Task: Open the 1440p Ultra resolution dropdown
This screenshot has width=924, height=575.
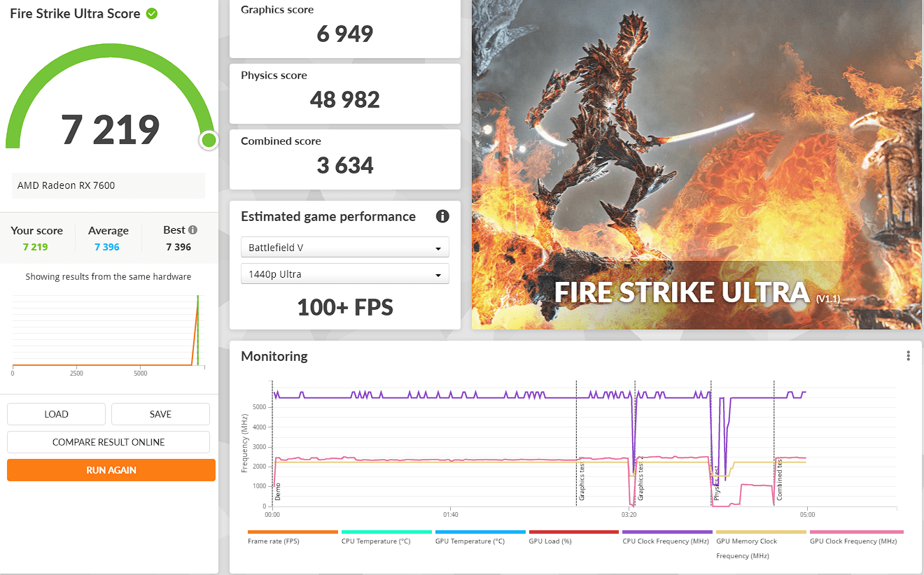Action: [x=344, y=274]
